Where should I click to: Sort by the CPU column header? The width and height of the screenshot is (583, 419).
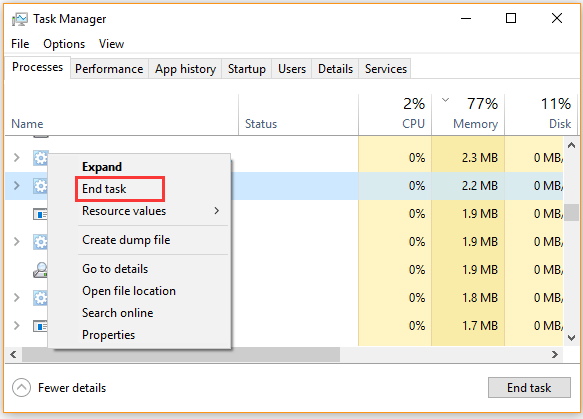pyautogui.click(x=395, y=115)
